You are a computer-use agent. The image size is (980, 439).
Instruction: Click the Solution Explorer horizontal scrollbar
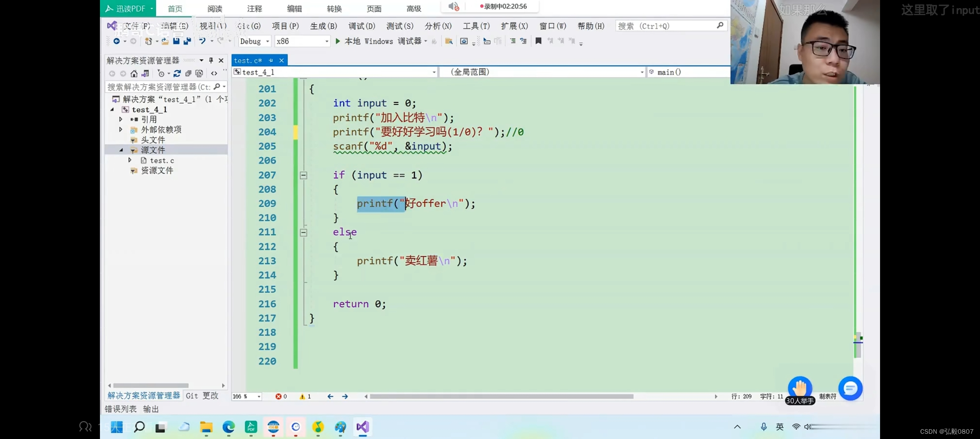(151, 385)
